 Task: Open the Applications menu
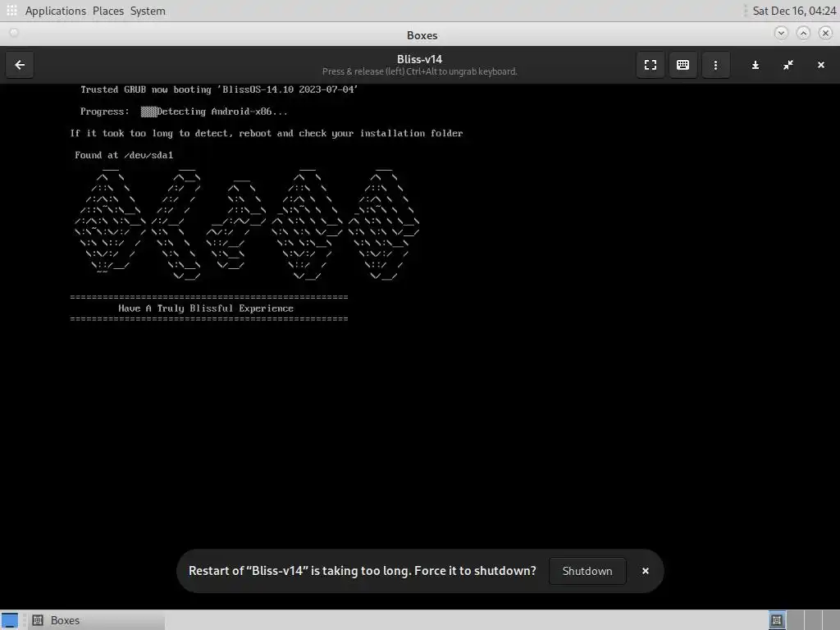click(x=55, y=11)
